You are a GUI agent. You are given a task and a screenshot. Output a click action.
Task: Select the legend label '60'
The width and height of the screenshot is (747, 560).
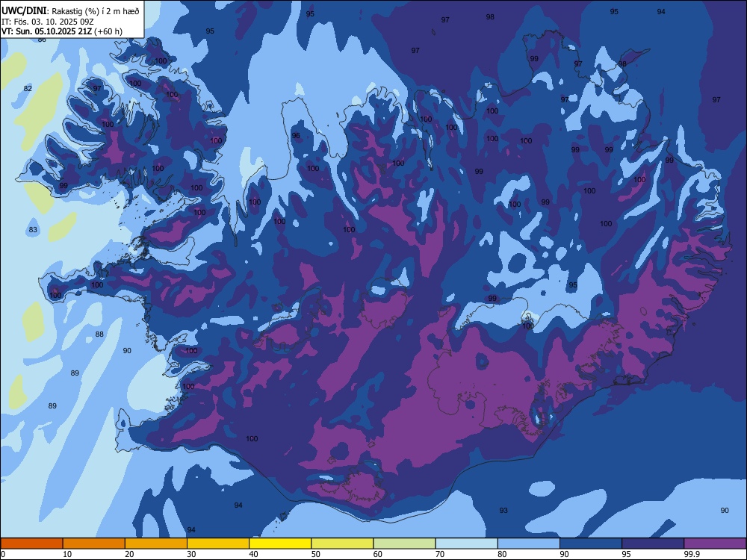click(378, 554)
